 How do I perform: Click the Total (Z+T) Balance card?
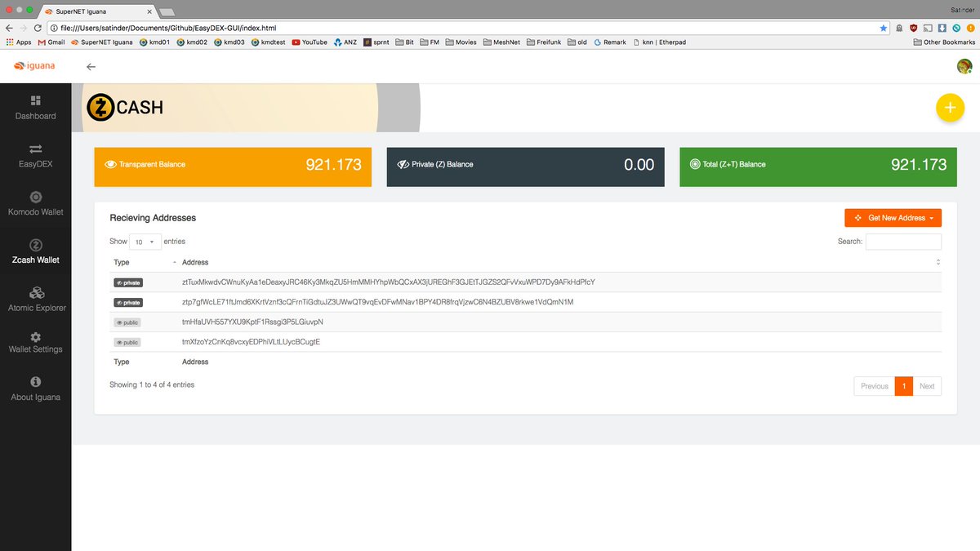coord(818,167)
